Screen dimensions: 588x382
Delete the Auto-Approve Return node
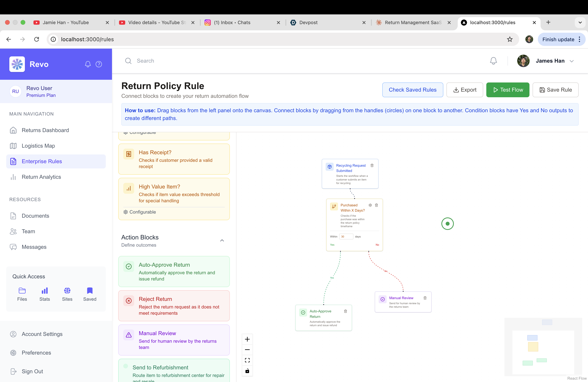(345, 311)
